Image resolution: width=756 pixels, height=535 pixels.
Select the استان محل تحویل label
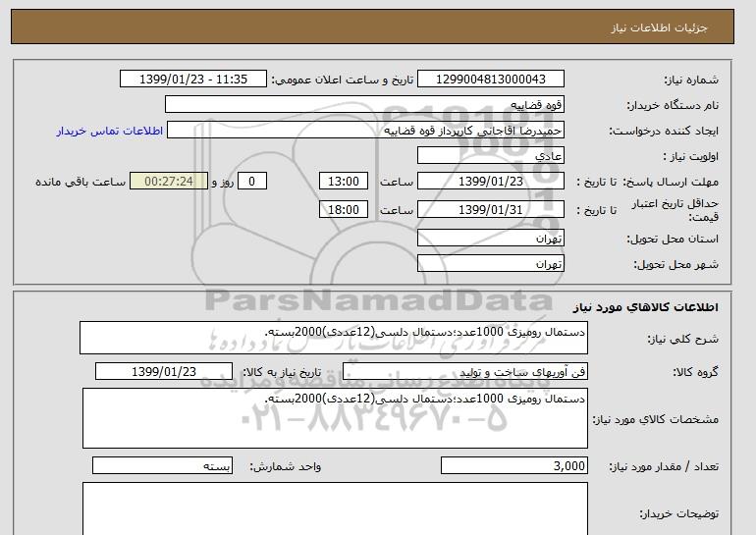click(673, 239)
